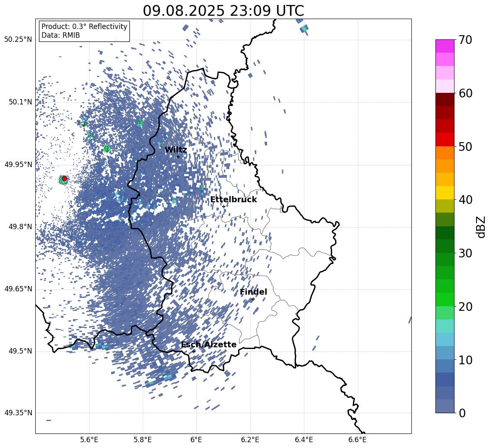This screenshot has height=448, width=491.
Task: Click the 6.6°E longitude label
Action: coord(357,440)
